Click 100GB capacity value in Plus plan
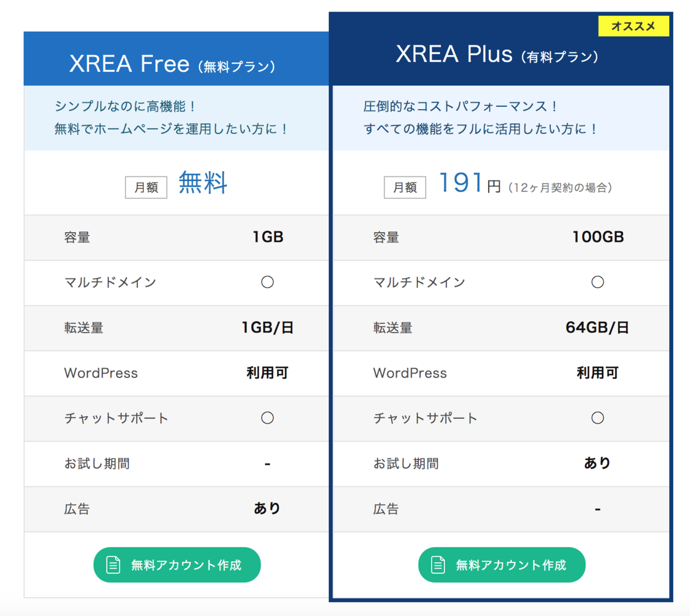The width and height of the screenshot is (690, 616). point(598,237)
